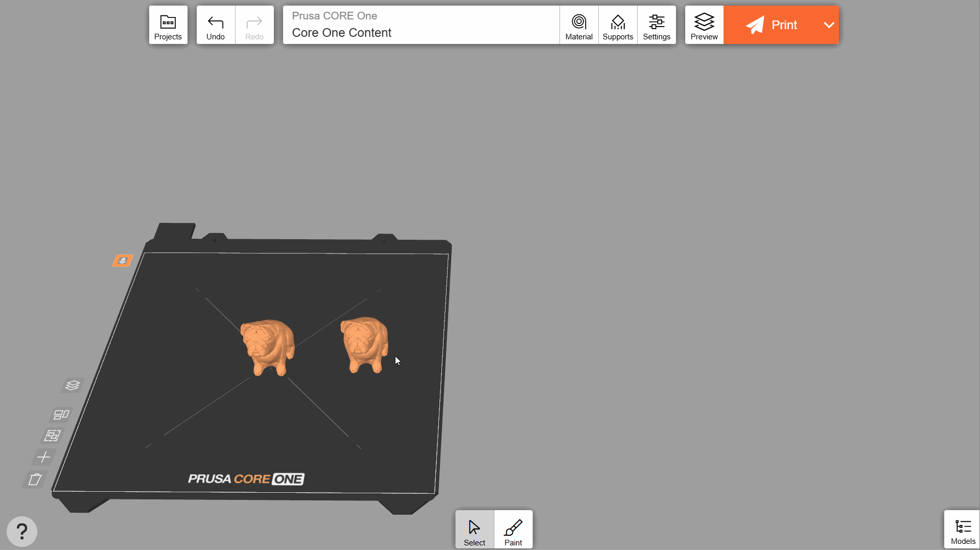Open help with the question mark button
980x550 pixels.
(x=22, y=531)
